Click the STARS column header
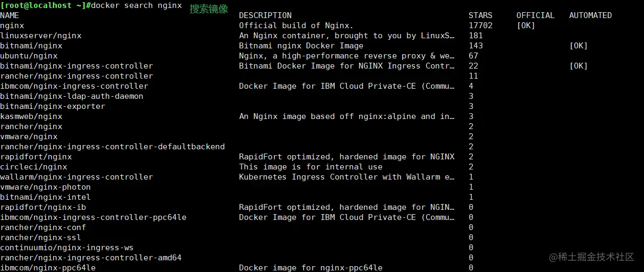This screenshot has width=644, height=272. coord(480,15)
